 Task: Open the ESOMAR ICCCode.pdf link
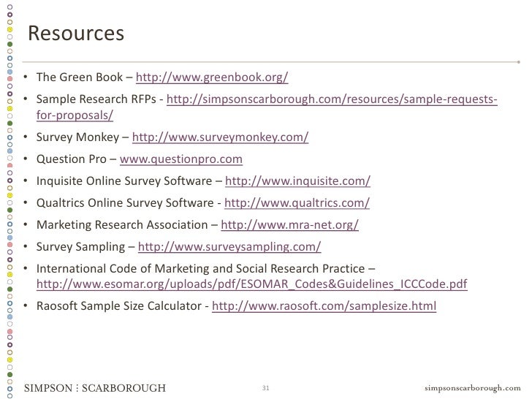click(x=251, y=284)
